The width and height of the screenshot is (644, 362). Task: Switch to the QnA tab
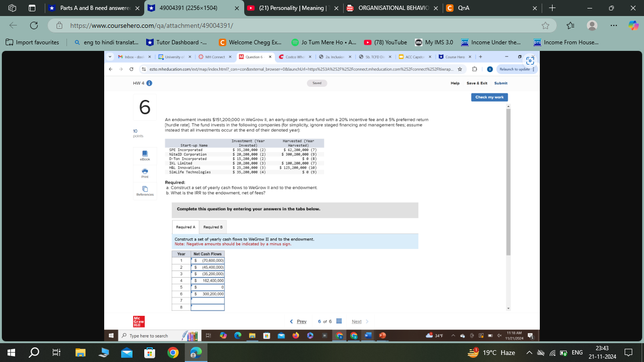[492, 8]
